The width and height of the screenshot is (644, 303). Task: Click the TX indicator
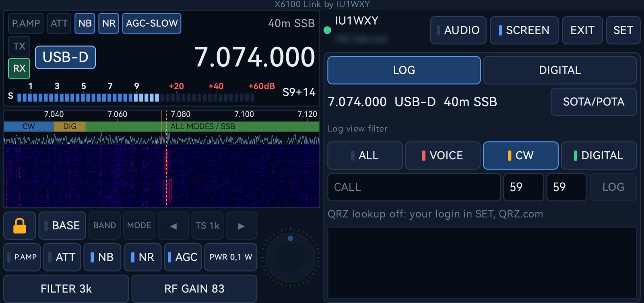19,46
